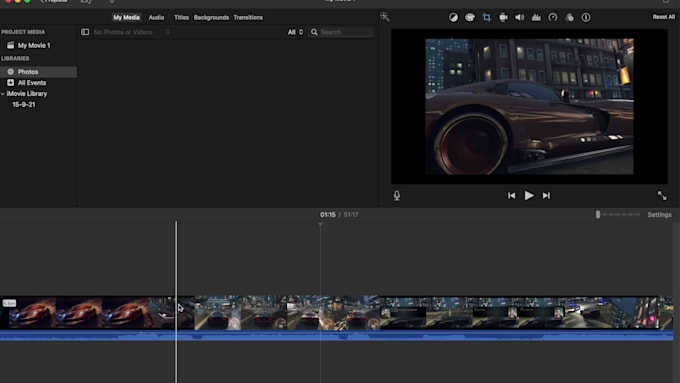Skip to the next clip
Viewport: 680px width, 383px height.
(x=546, y=196)
